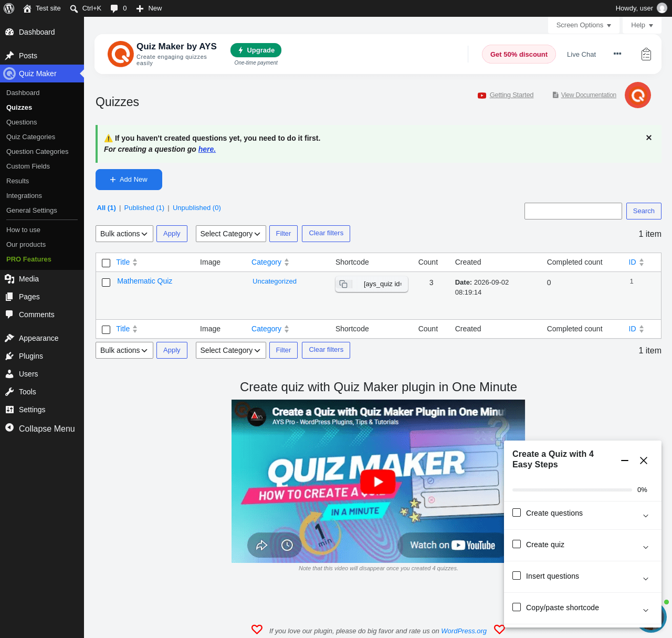Click the comments bubble icon in admin bar
This screenshot has height=638, width=672.
114,8
